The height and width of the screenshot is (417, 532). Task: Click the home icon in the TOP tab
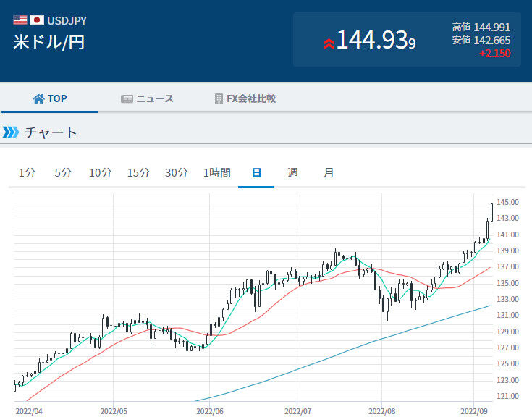point(38,98)
